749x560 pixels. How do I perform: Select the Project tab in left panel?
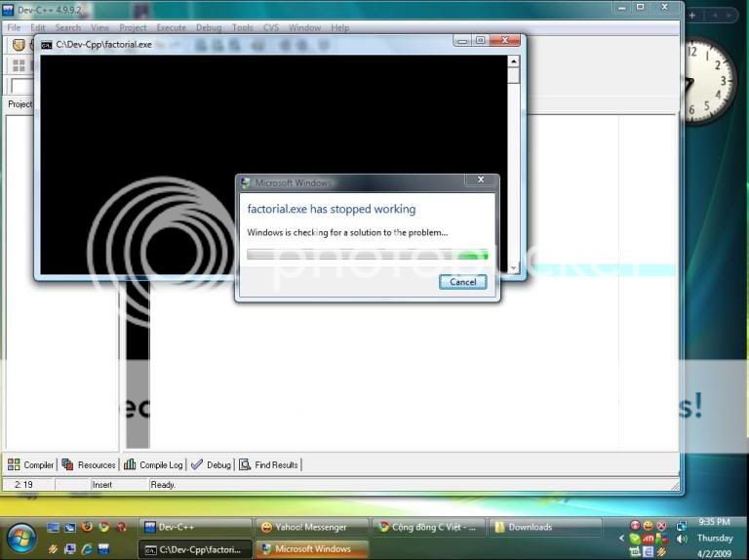click(20, 104)
